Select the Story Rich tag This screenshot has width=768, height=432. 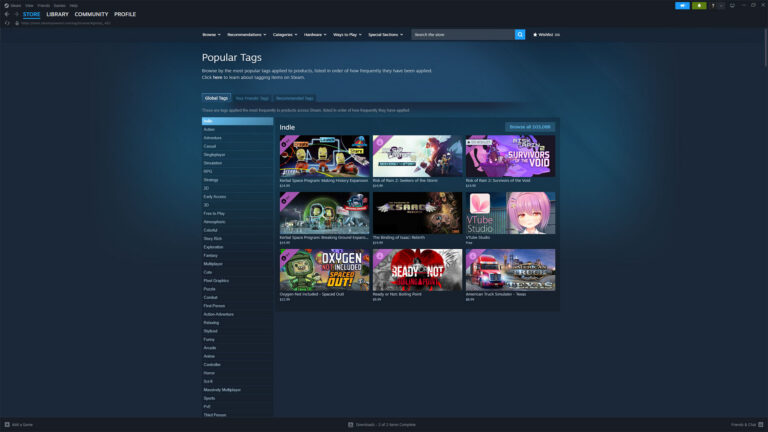coord(237,239)
